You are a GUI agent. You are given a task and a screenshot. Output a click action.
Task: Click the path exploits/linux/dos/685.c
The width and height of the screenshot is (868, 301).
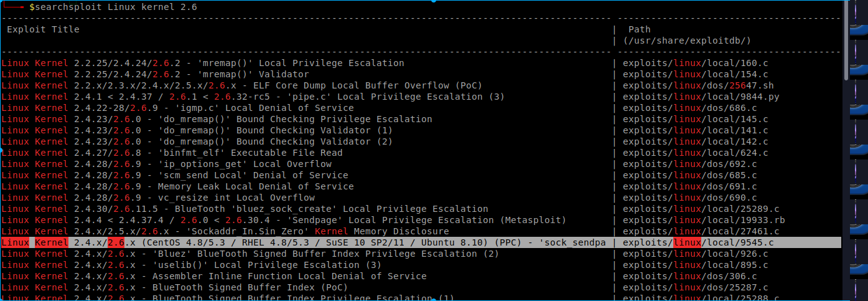(x=690, y=175)
